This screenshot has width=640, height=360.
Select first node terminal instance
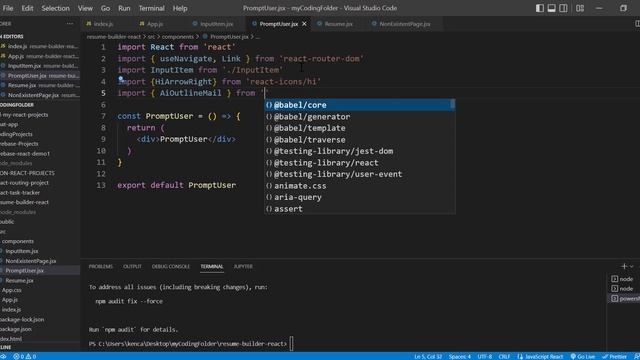623,279
